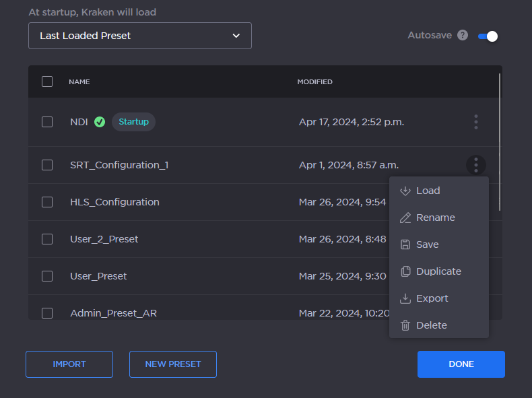Screen dimensions: 532x398
Task: Click the Autosave help question mark icon
Action: click(463, 36)
